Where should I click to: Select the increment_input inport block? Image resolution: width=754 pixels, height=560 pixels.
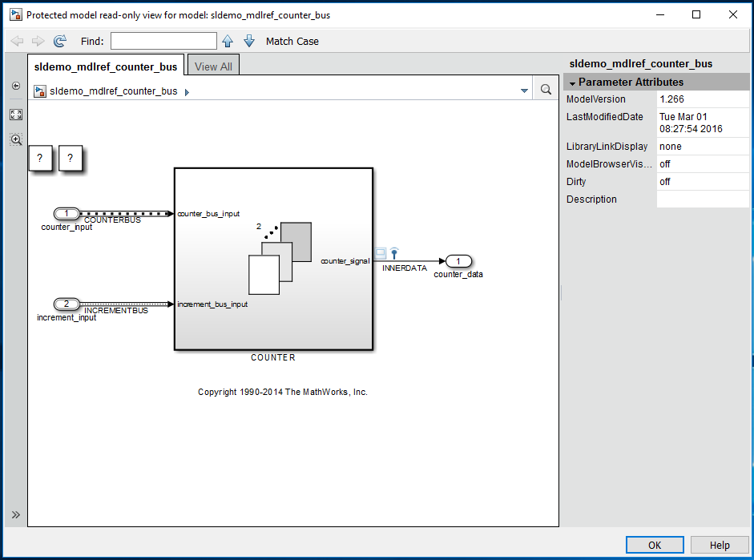(67, 304)
